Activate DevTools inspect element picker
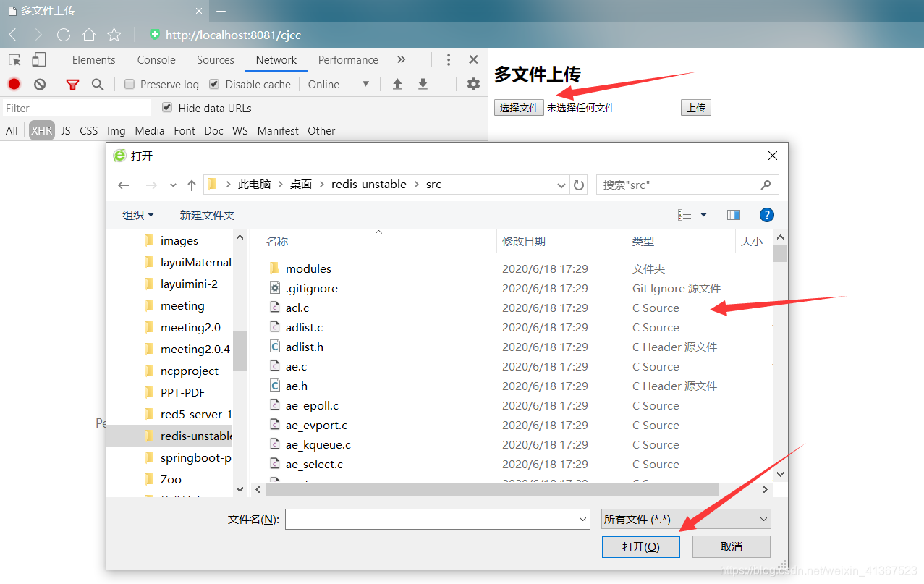The height and width of the screenshot is (584, 924). pyautogui.click(x=14, y=59)
